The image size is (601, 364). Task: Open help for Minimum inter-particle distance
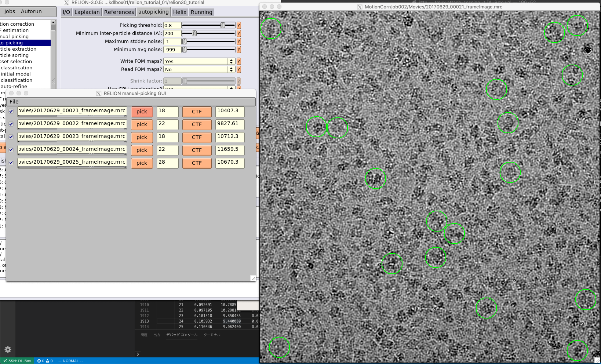(239, 33)
